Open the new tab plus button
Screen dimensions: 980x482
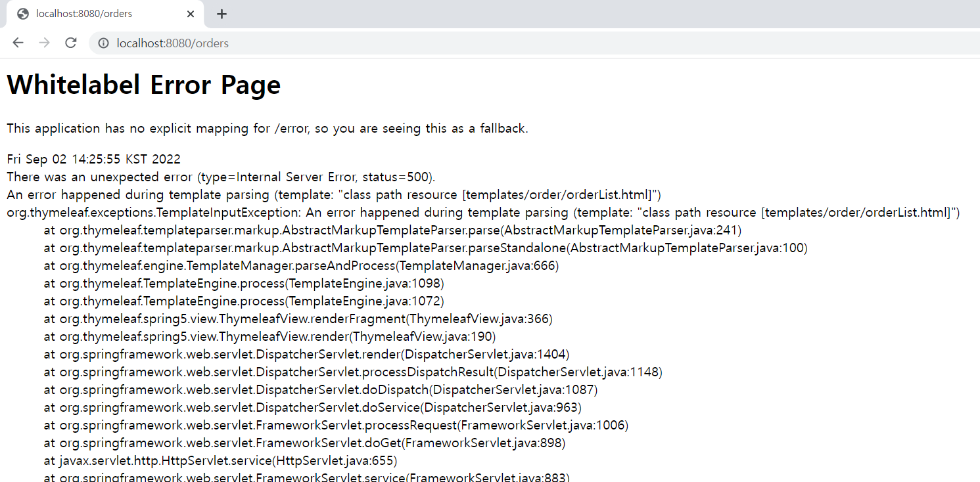point(222,14)
